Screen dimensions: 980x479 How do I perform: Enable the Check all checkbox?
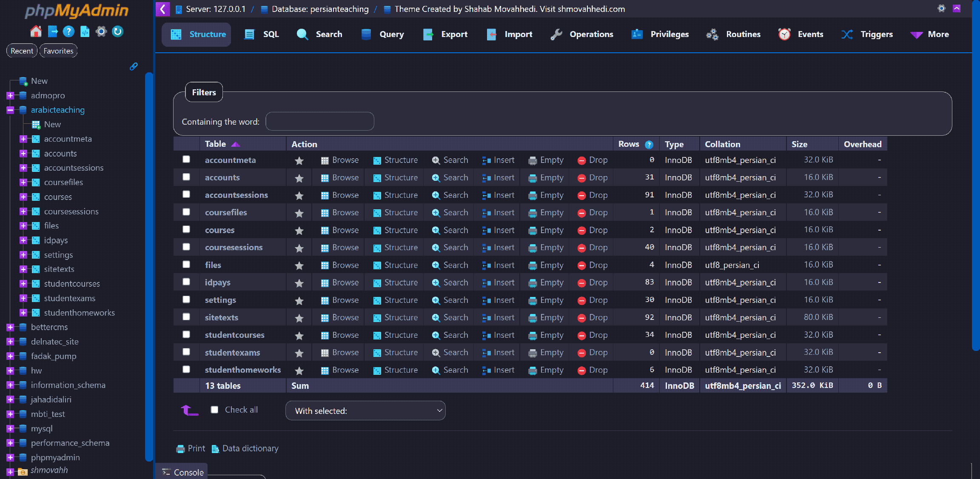(x=215, y=409)
